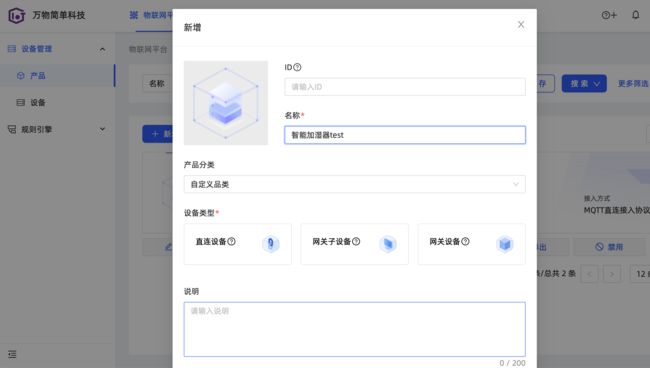Click the MQTT直连接入协议 text
The height and width of the screenshot is (368, 650).
pos(617,210)
